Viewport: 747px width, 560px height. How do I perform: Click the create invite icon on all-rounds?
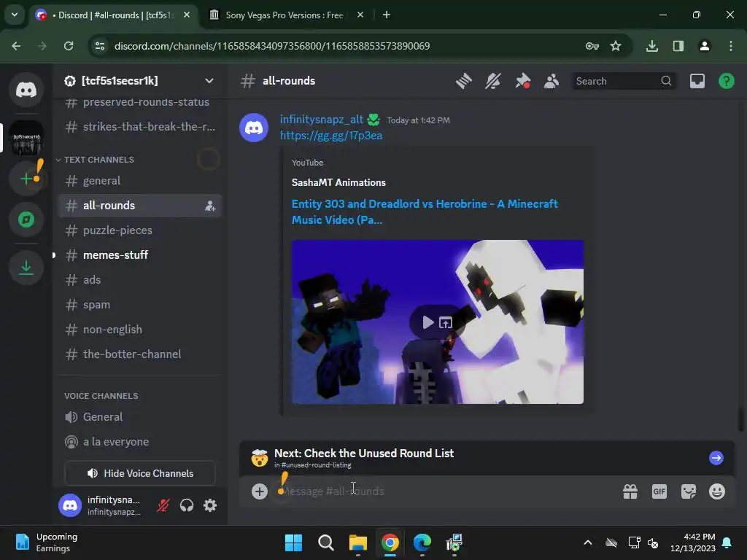click(x=210, y=206)
